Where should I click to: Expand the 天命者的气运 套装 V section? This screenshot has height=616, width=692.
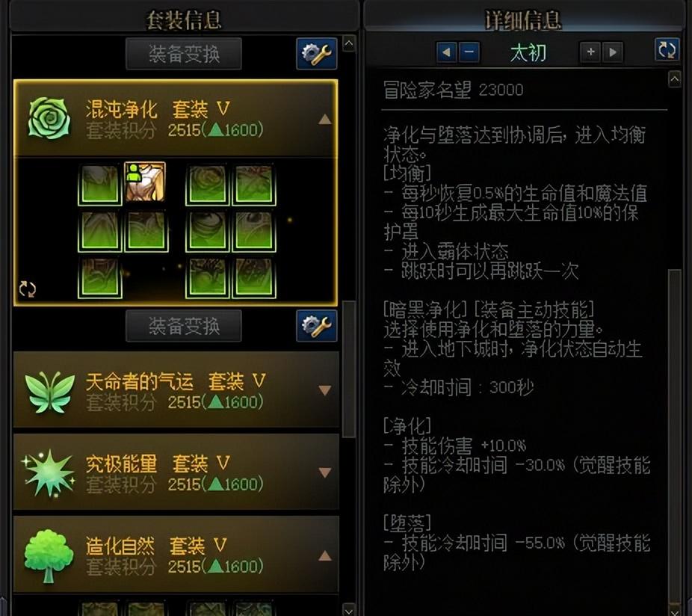click(325, 390)
